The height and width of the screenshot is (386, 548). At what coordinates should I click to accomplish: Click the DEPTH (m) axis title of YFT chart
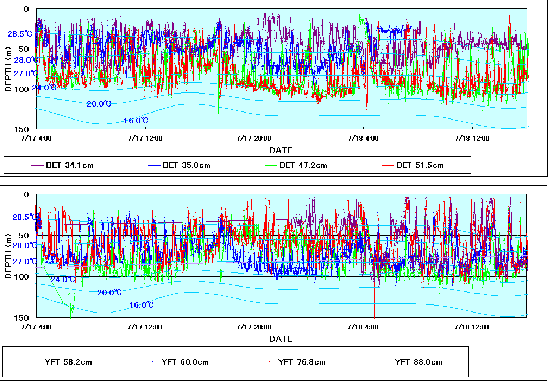pos(8,256)
